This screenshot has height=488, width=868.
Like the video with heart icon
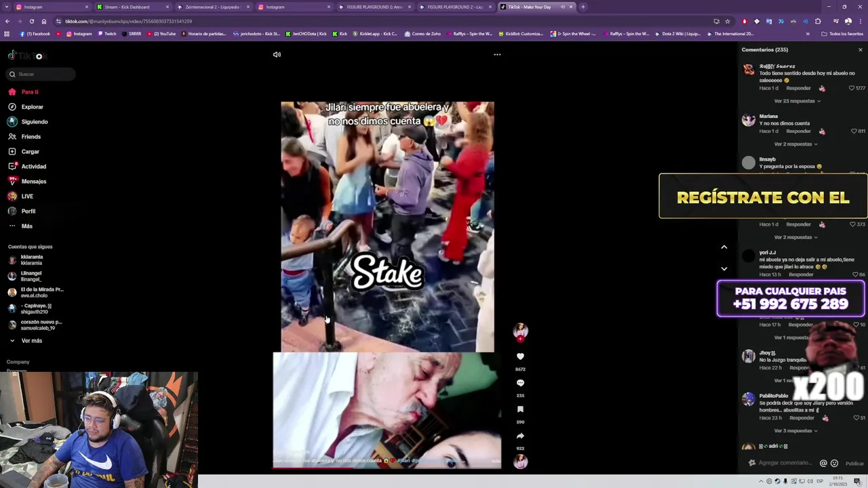click(x=520, y=357)
